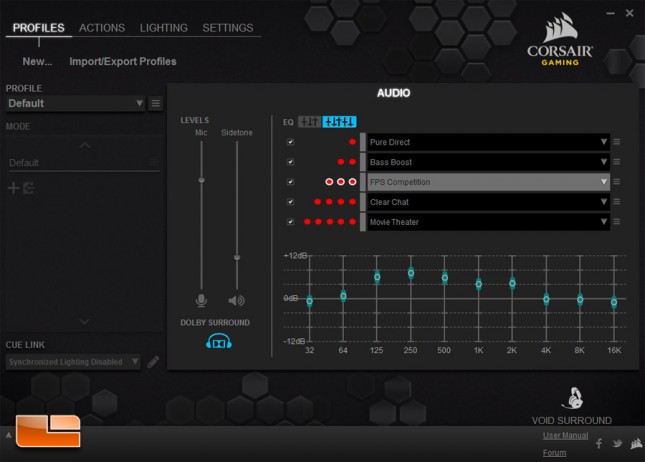The image size is (645, 462).
Task: Click the speaker icon under Sidetone slider
Action: 237,301
